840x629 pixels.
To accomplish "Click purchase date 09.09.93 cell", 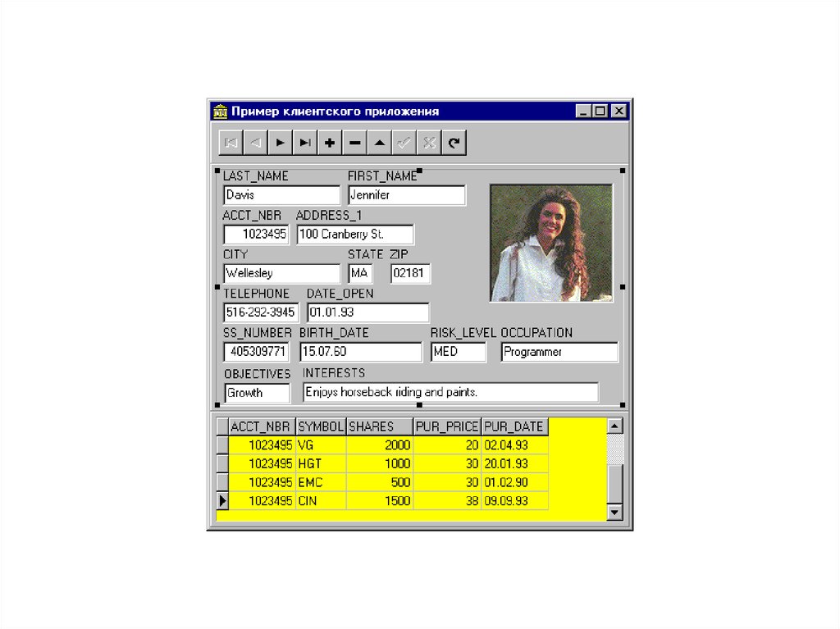I will coord(515,501).
